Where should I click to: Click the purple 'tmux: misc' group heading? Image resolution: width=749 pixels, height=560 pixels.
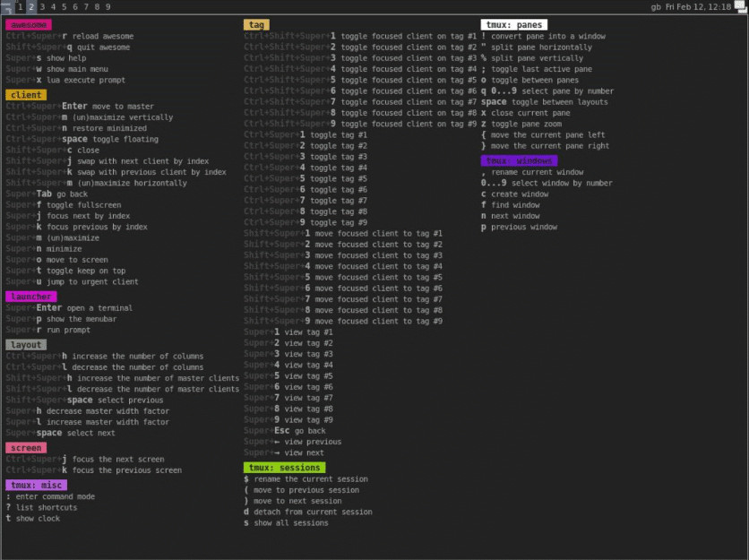click(37, 486)
